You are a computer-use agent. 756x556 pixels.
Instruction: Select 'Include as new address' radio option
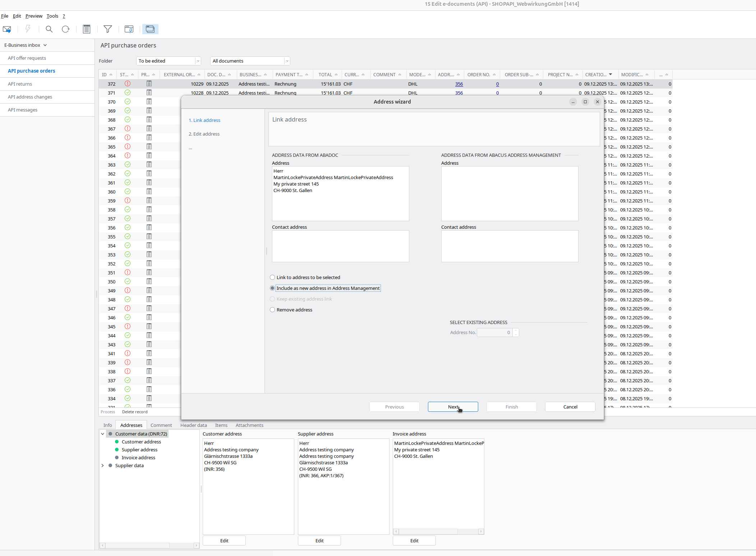pyautogui.click(x=272, y=288)
